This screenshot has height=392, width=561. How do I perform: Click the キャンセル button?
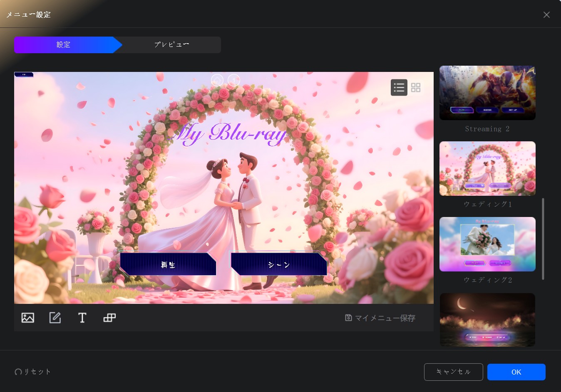click(453, 372)
